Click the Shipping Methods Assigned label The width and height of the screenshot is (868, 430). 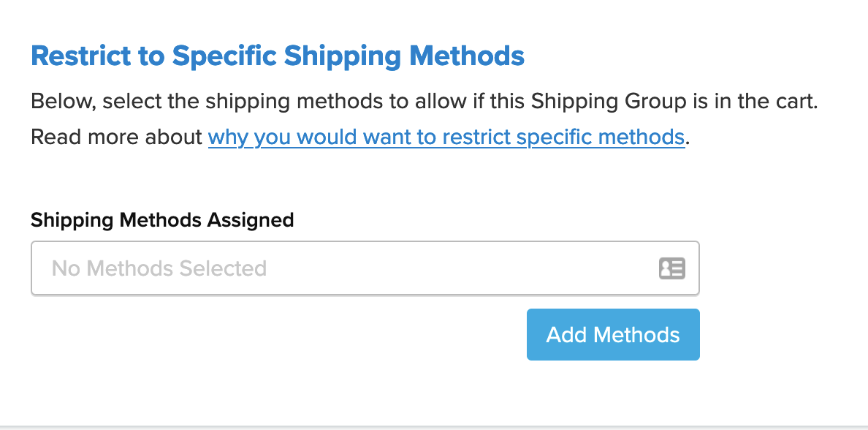pyautogui.click(x=162, y=219)
